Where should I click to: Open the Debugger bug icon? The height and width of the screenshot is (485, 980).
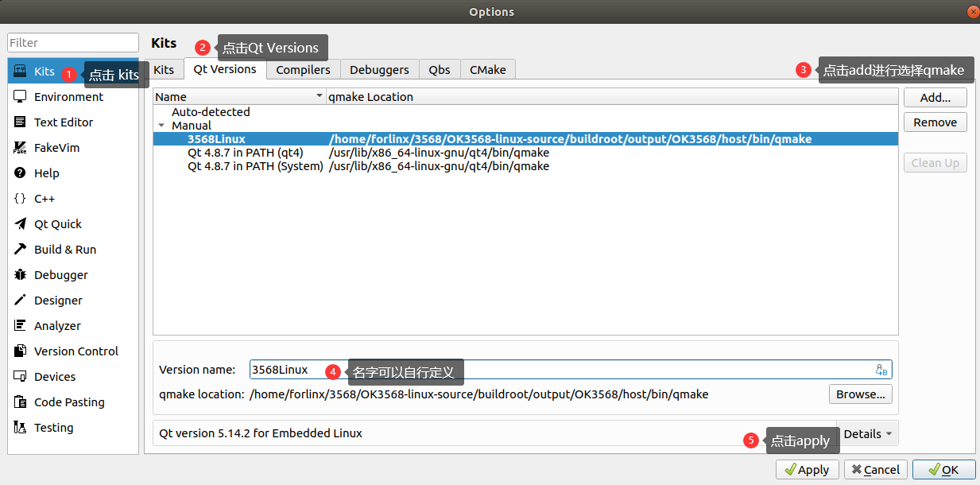(x=20, y=275)
